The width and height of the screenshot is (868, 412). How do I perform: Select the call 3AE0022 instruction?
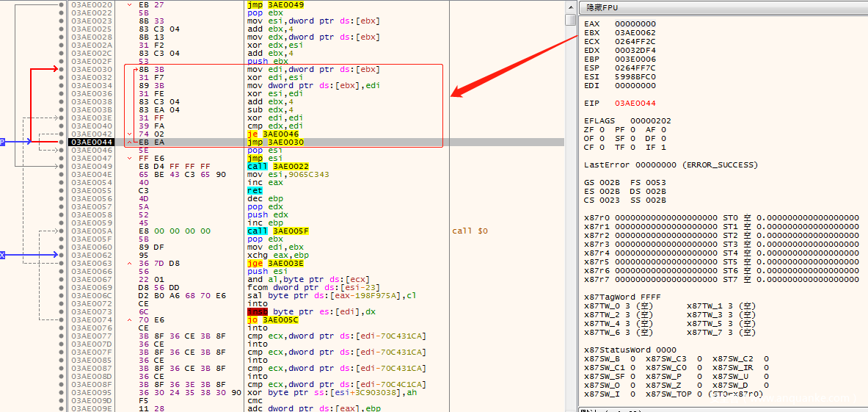278,166
